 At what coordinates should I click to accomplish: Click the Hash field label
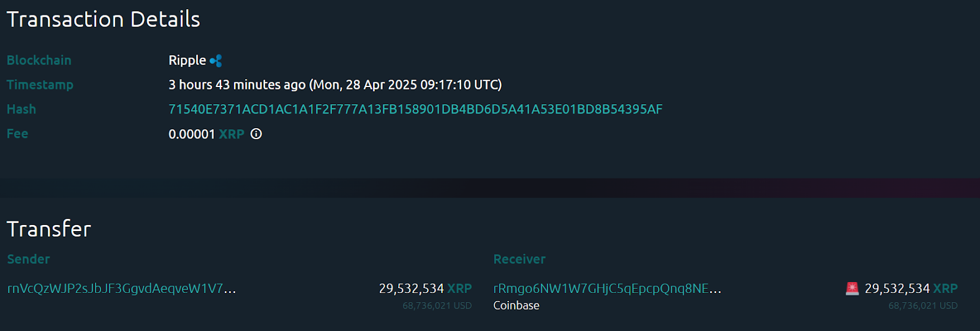tap(21, 109)
